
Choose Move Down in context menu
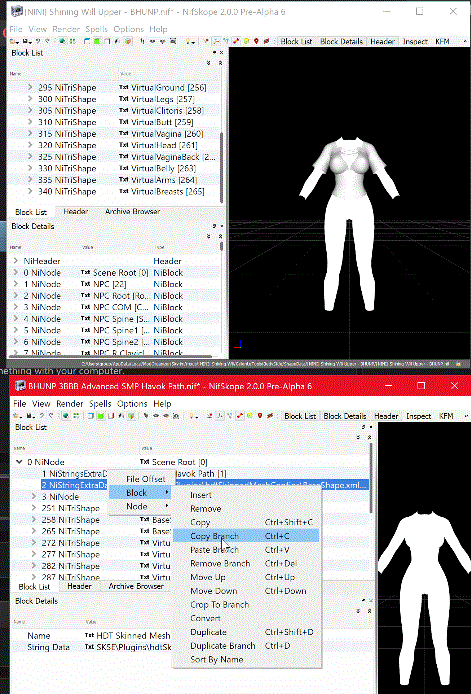[x=246, y=590]
